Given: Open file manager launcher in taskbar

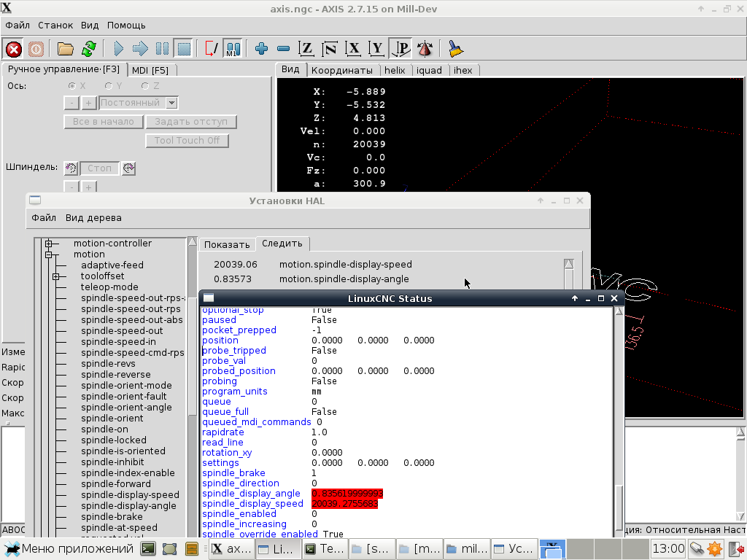Looking at the screenshot, I should [x=192, y=549].
